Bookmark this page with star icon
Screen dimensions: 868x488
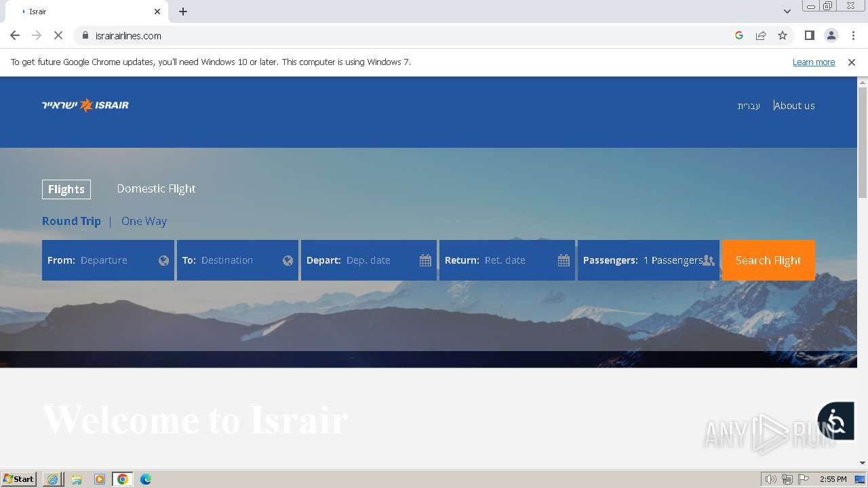783,35
